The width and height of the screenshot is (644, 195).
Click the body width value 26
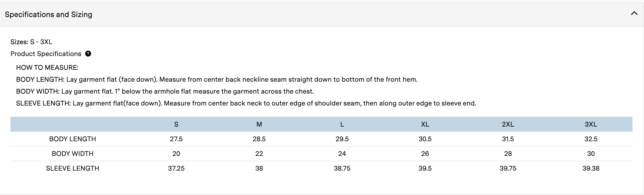tap(425, 154)
